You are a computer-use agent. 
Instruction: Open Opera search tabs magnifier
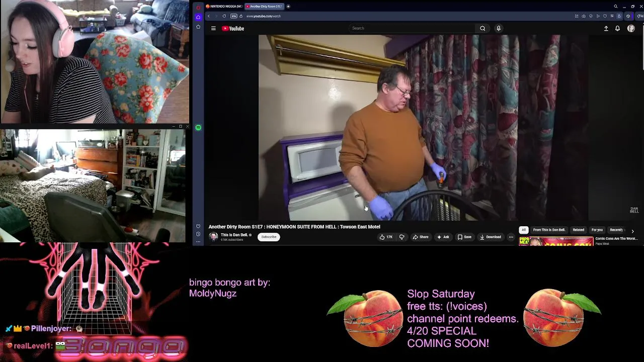615,7
